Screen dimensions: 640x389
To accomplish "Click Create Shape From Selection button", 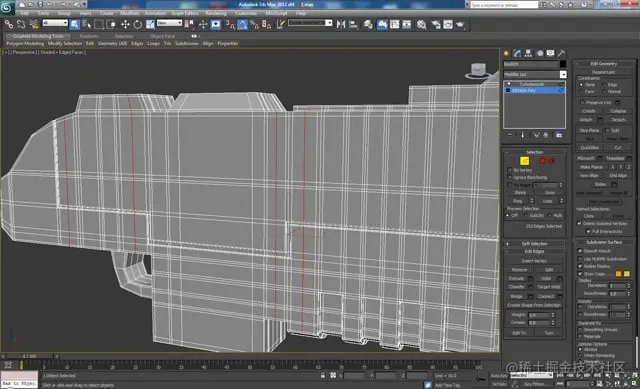I will coord(534,305).
